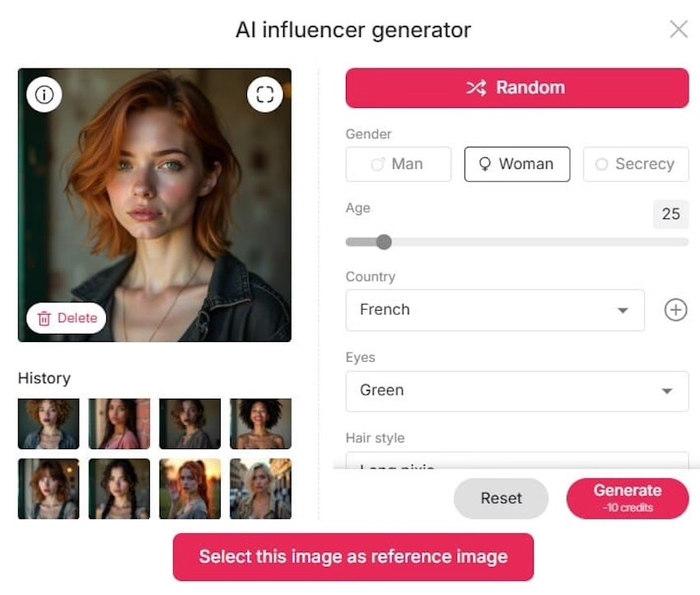The width and height of the screenshot is (700, 595).
Task: Click the History section label
Action: 44,378
